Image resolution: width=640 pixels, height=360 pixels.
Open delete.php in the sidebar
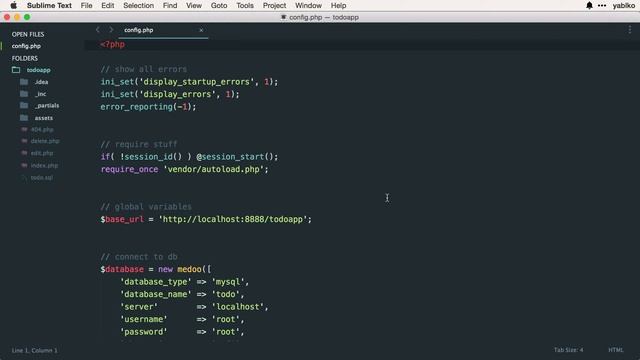pyautogui.click(x=45, y=141)
